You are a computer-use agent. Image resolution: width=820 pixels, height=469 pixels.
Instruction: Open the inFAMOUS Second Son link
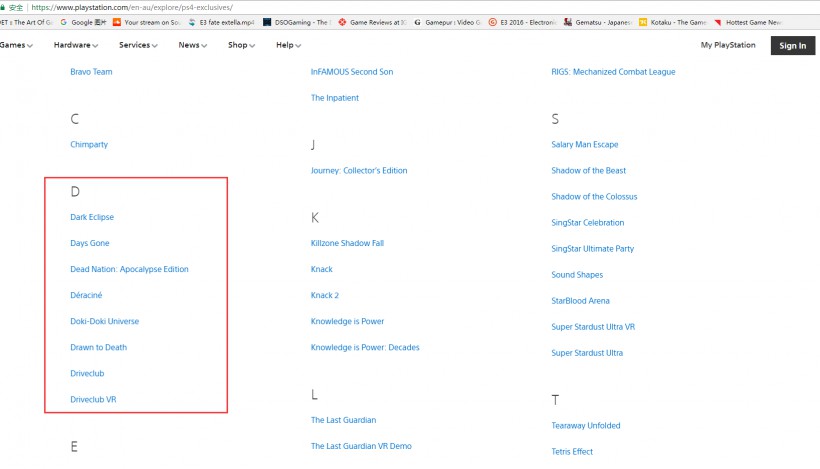[x=352, y=72]
